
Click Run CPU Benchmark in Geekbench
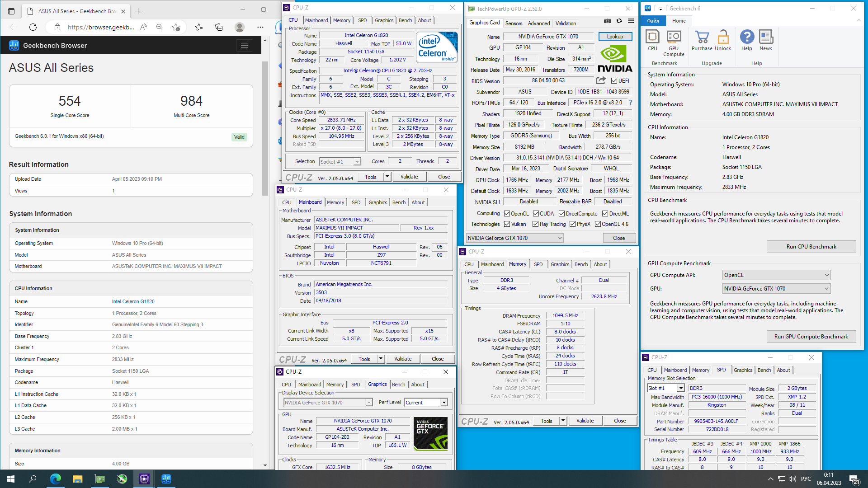coord(811,247)
